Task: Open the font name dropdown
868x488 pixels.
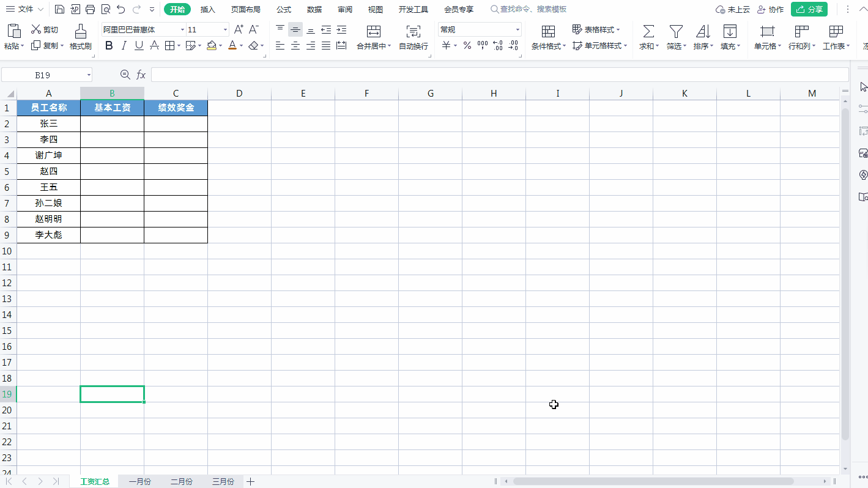Action: coord(182,30)
